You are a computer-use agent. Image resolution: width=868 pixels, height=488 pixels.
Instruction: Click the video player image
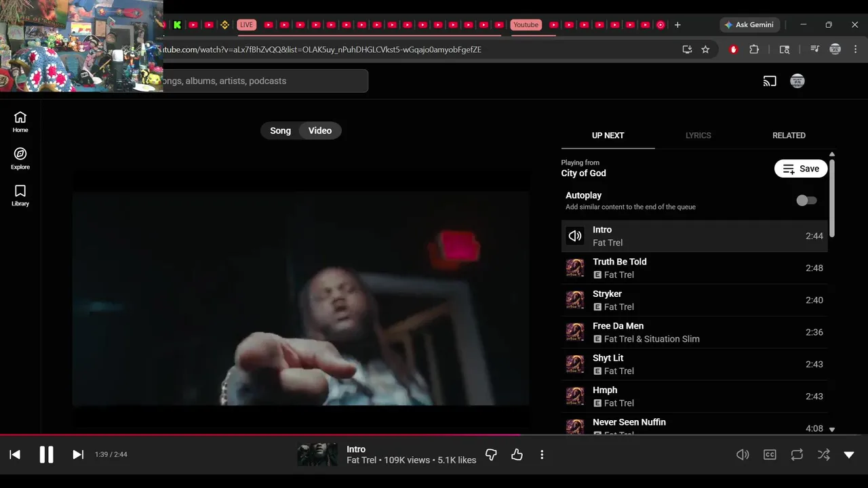point(300,298)
